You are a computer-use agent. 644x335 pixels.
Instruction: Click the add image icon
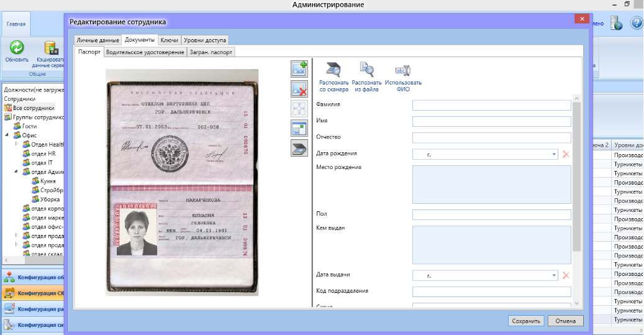pyautogui.click(x=300, y=69)
